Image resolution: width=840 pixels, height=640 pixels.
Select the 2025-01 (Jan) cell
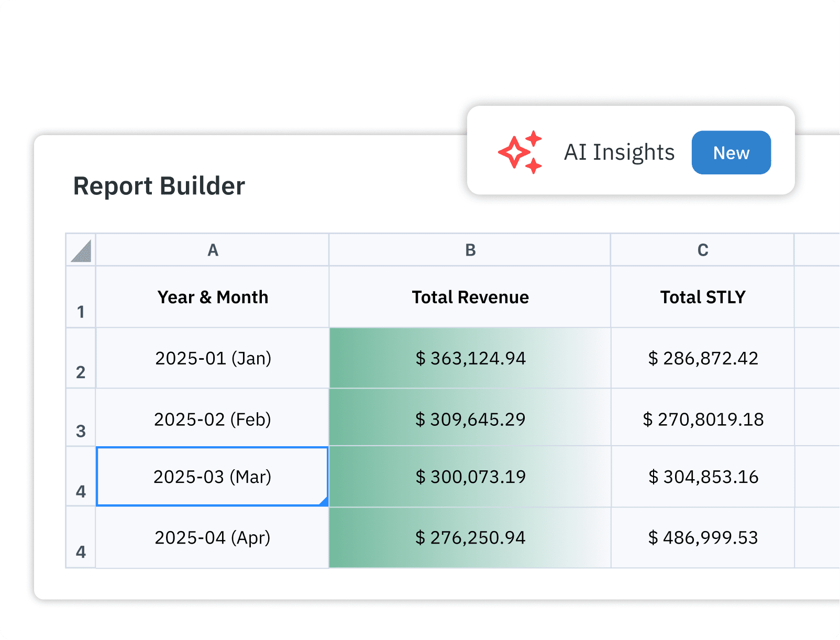tap(213, 359)
